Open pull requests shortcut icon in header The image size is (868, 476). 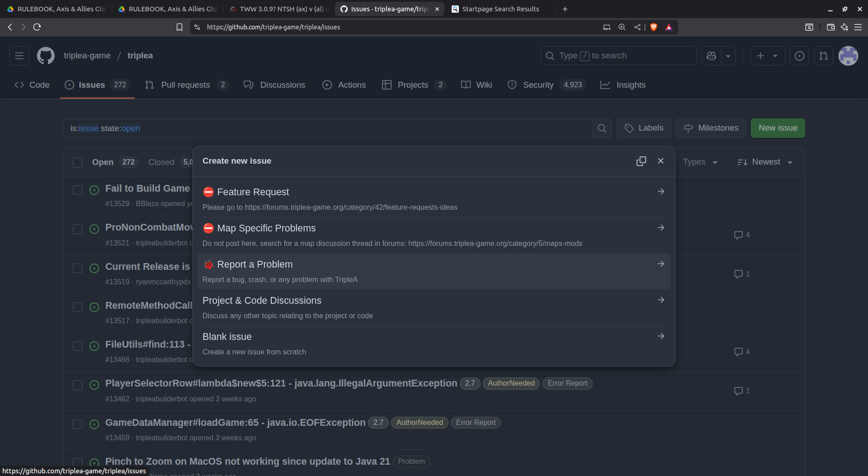click(x=824, y=56)
